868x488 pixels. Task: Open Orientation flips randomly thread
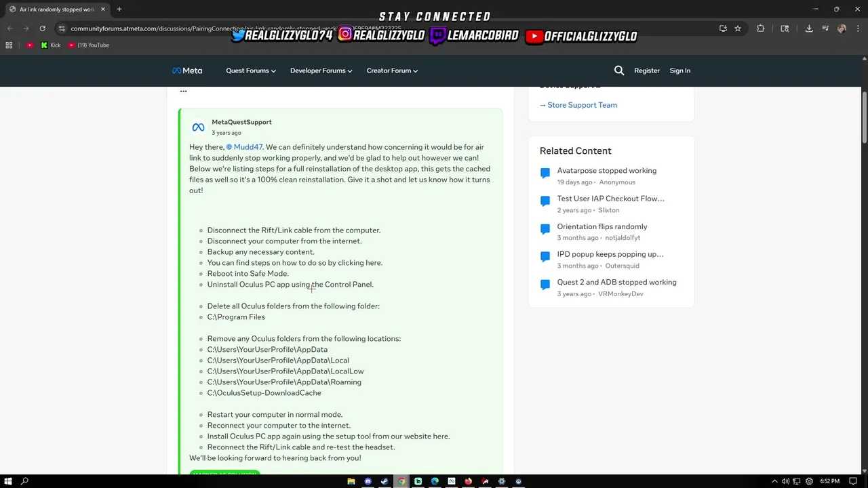pos(602,226)
